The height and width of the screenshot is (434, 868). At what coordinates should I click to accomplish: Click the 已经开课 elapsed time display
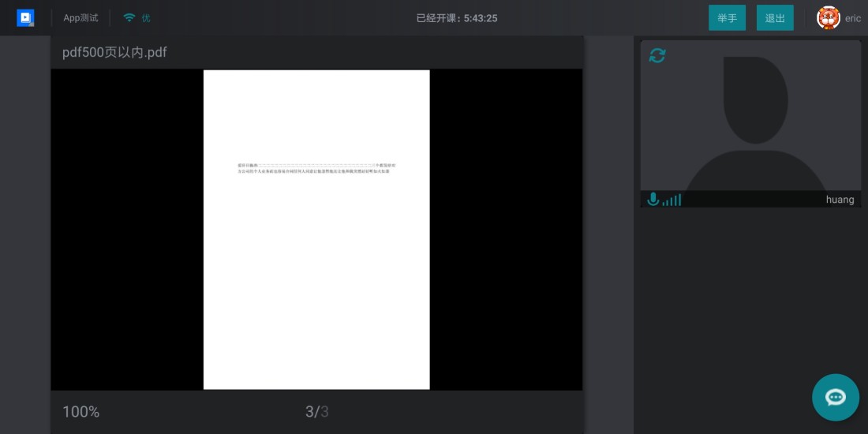pos(457,18)
